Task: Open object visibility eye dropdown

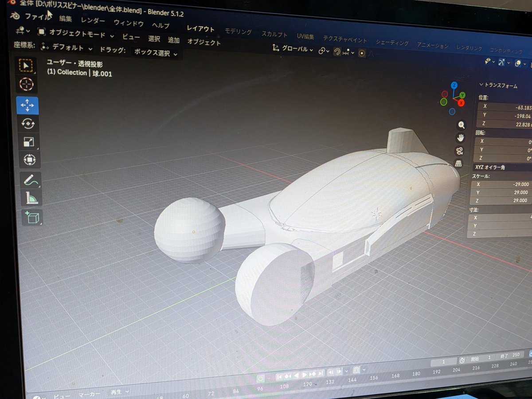Action: click(489, 62)
